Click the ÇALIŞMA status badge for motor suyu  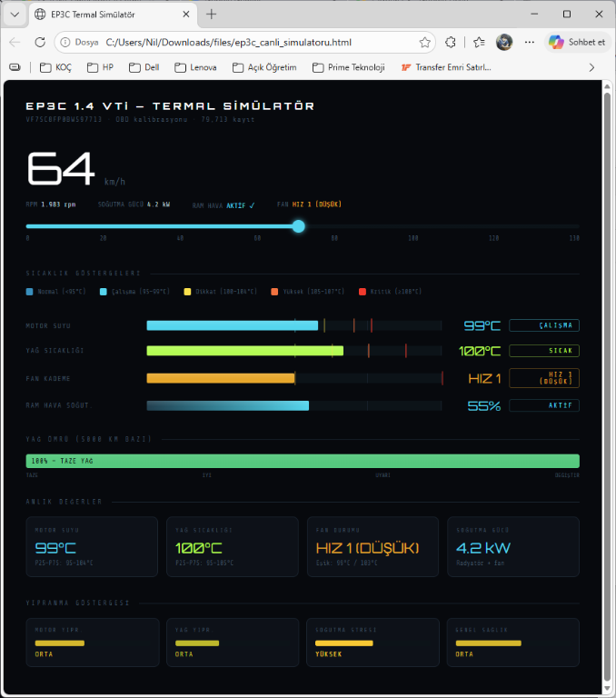point(543,325)
